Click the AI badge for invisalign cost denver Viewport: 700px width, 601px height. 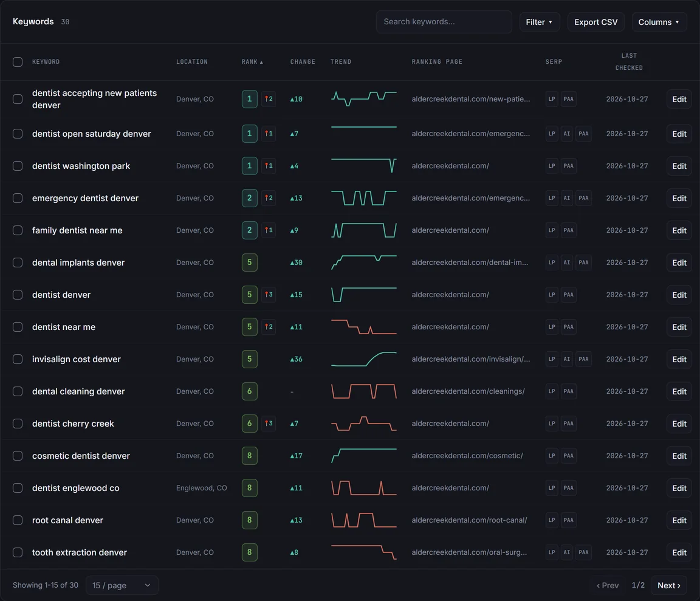pyautogui.click(x=566, y=359)
